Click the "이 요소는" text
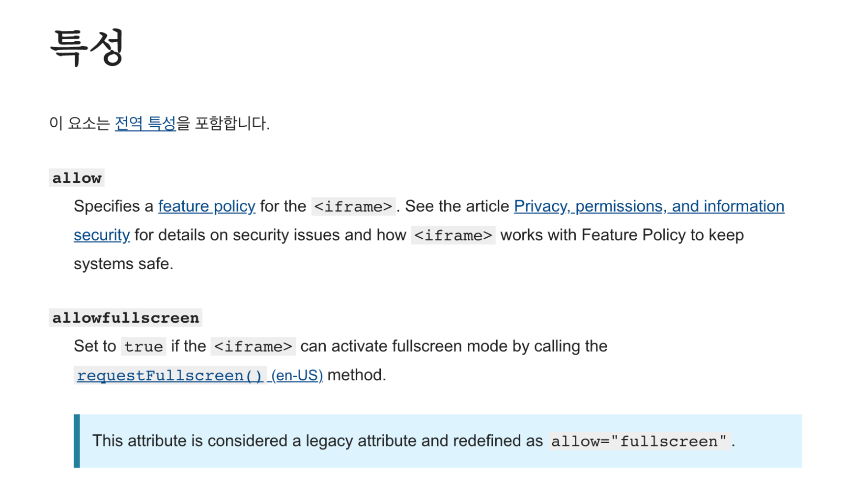This screenshot has height=504, width=849. tap(79, 123)
